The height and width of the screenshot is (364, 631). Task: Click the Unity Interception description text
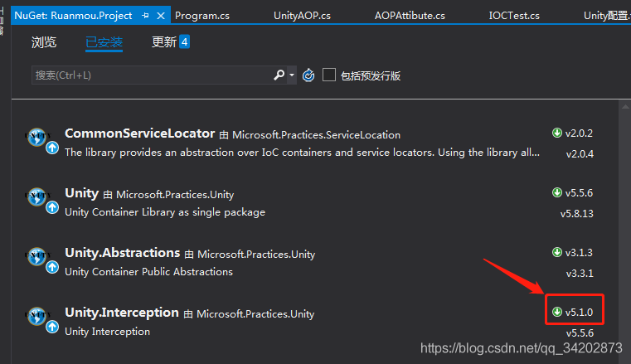[108, 332]
